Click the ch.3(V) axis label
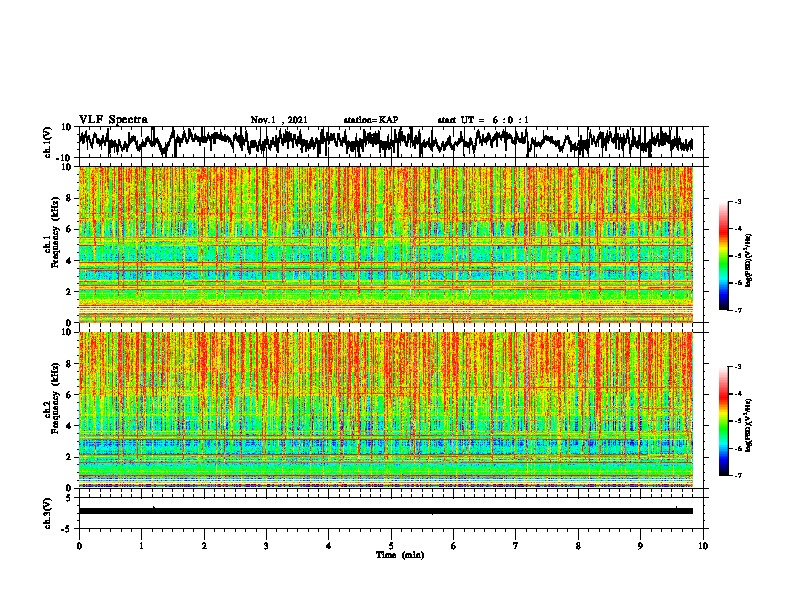Image resolution: width=792 pixels, height=612 pixels. pyautogui.click(x=48, y=513)
